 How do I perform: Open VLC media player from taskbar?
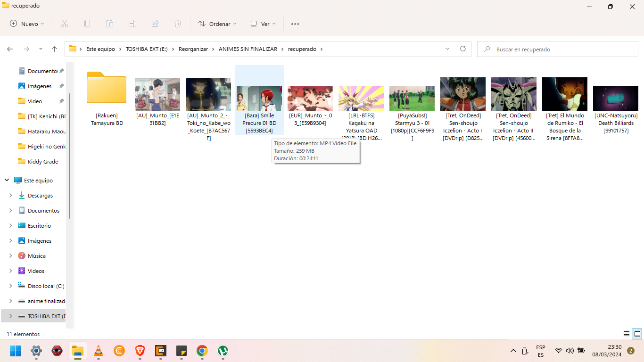click(99, 351)
